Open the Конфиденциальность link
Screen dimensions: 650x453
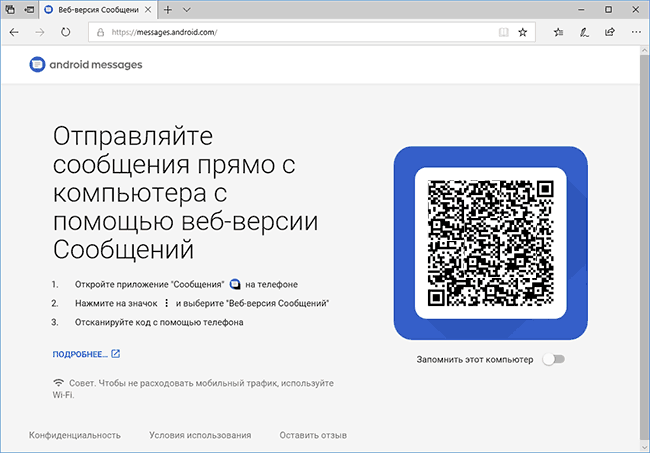coord(75,435)
